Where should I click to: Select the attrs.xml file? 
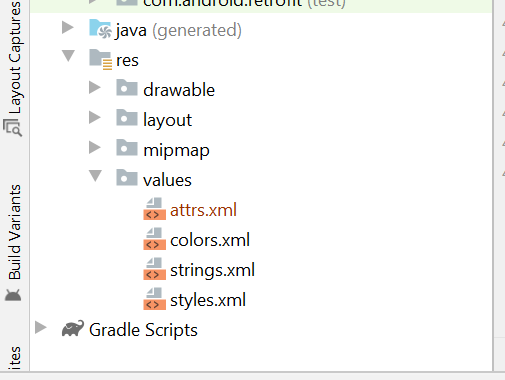(203, 210)
